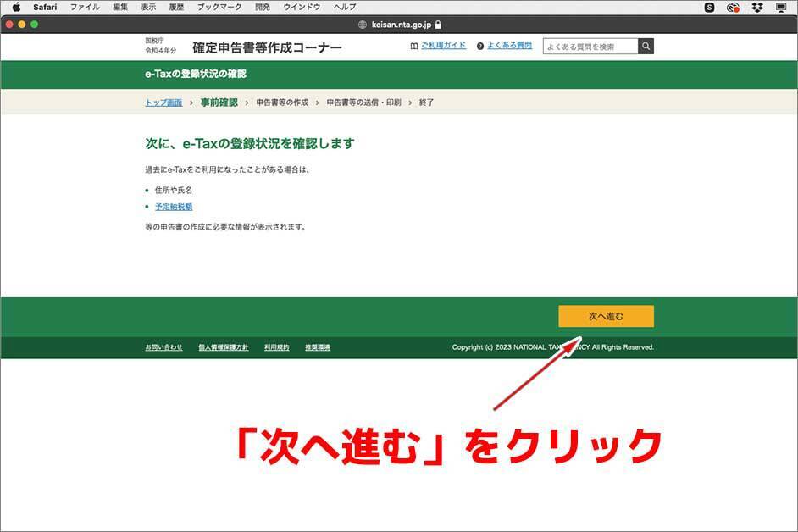Click the search magnifier icon
Viewport: 798px width, 532px height.
pos(646,47)
